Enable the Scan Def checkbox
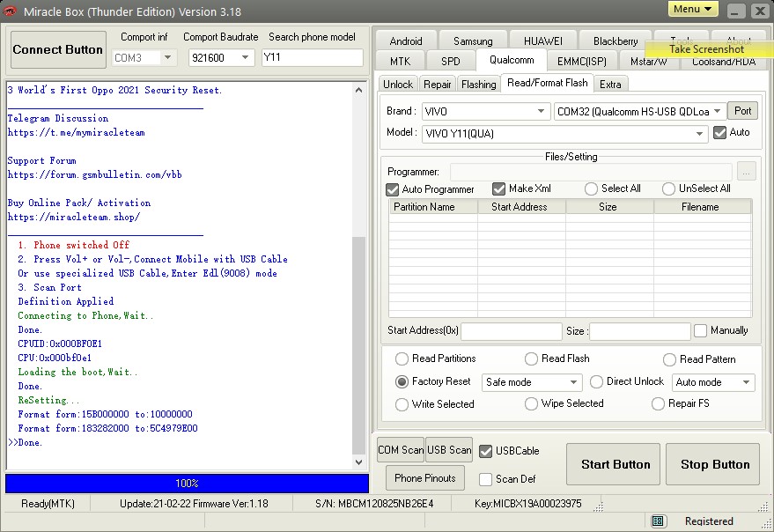 (x=486, y=479)
